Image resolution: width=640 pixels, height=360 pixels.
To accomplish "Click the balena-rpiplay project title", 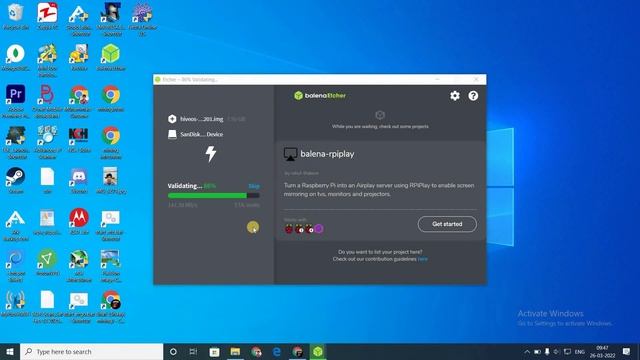I will (327, 154).
